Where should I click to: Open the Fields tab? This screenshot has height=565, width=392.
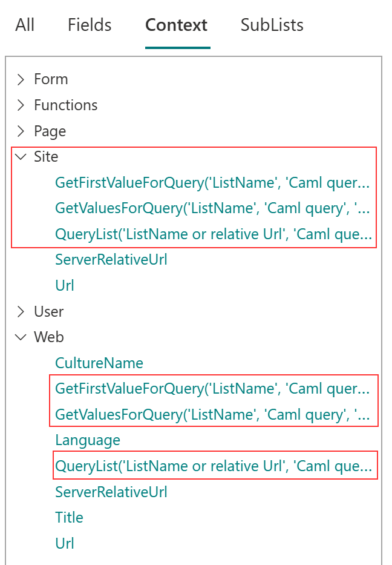(x=90, y=25)
